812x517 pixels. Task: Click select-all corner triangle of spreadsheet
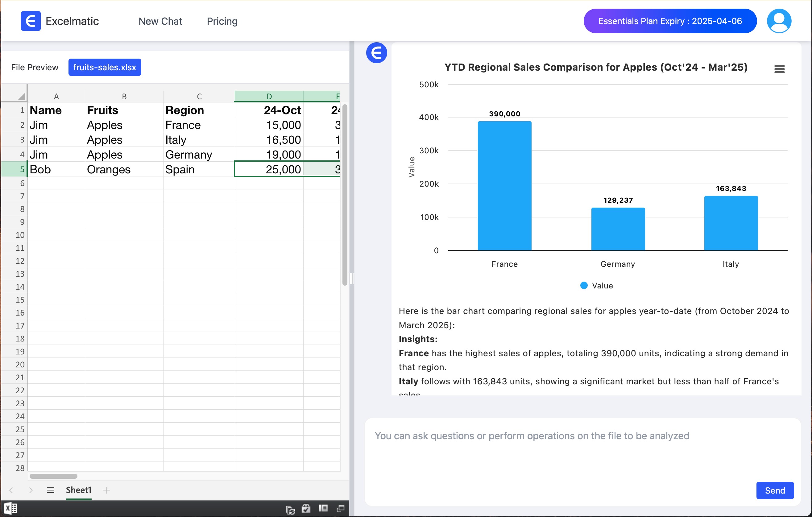pyautogui.click(x=21, y=97)
